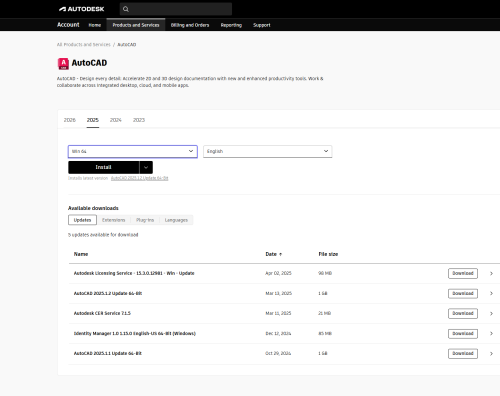Click the search magnifier icon
This screenshot has width=500, height=396.
[126, 9]
